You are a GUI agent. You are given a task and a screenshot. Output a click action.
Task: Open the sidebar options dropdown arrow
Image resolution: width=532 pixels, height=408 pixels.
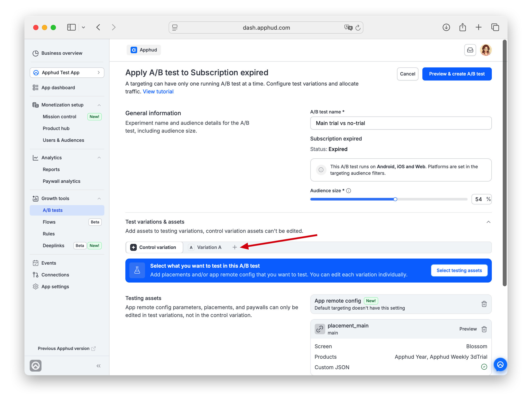tap(83, 27)
